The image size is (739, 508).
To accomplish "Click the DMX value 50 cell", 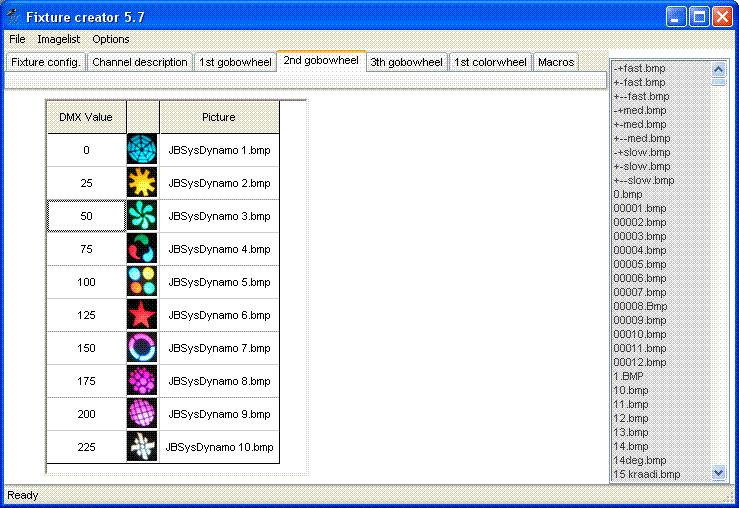I will 86,216.
